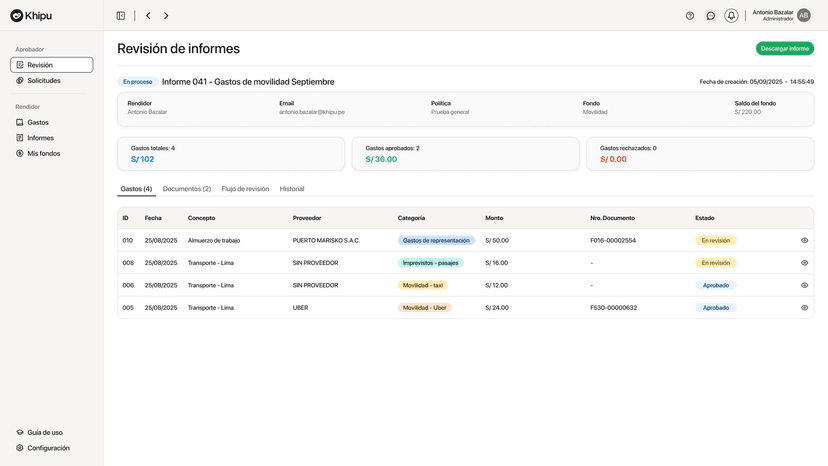Switch to the Documentos (2) tab
Viewport: 828px width, 466px height.
pos(187,189)
